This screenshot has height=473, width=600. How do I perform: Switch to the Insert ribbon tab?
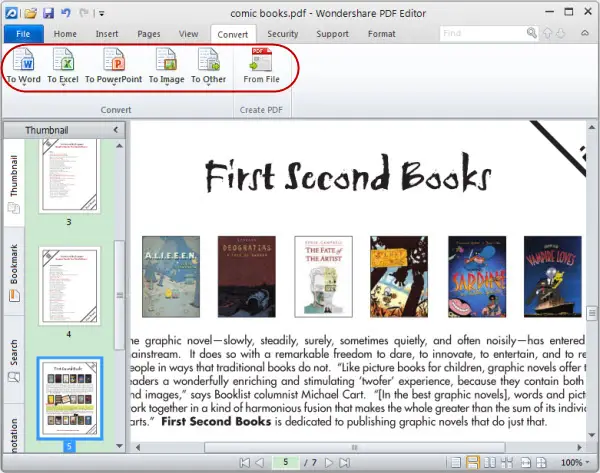point(107,34)
